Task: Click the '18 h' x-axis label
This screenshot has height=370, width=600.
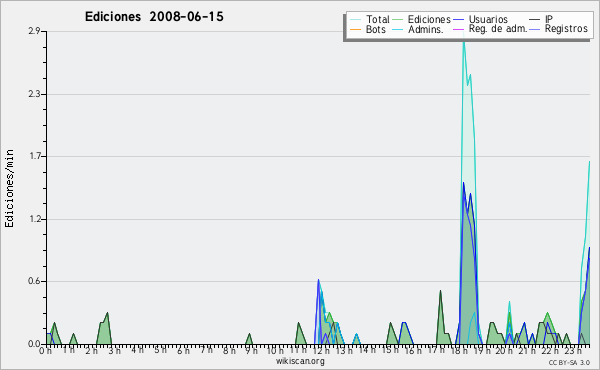Action: (459, 350)
